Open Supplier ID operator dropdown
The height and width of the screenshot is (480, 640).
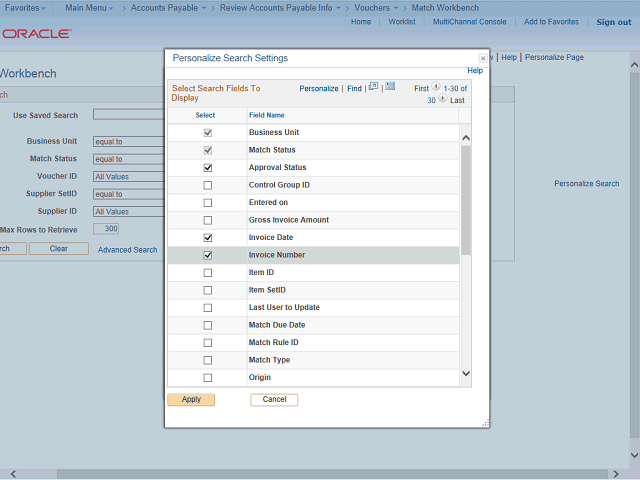pos(128,212)
